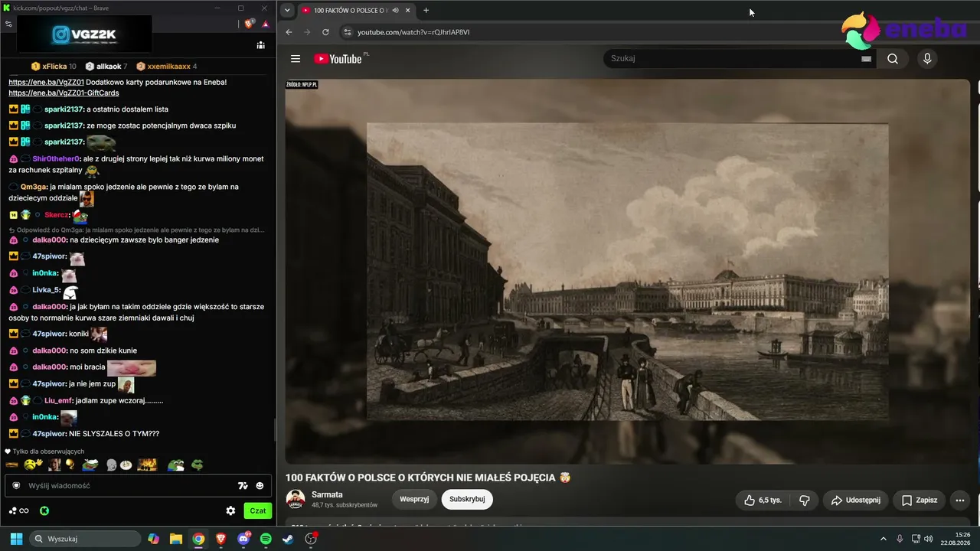This screenshot has width=980, height=551.
Task: Open the on-screen keyboard in YouTube search
Action: (x=866, y=59)
